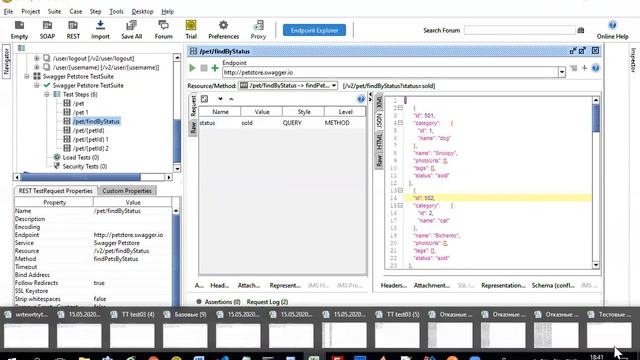
Task: Open response Representations tab
Action: tap(503, 285)
